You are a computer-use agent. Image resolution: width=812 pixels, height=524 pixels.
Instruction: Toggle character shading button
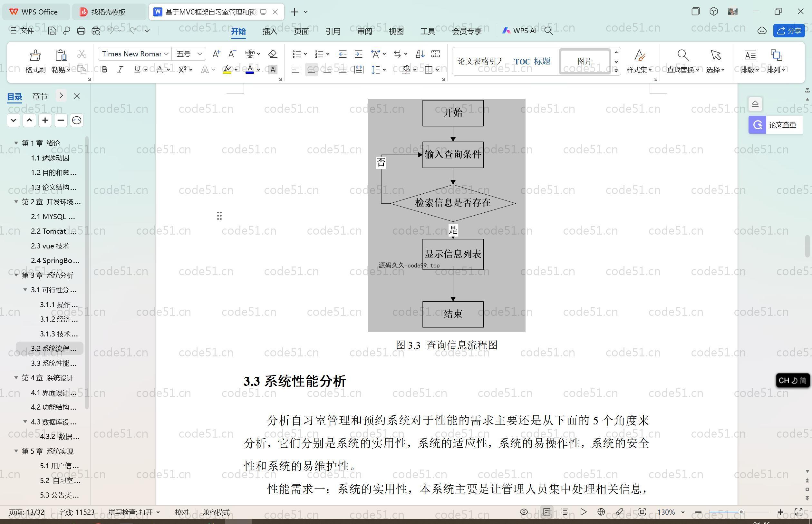[273, 70]
